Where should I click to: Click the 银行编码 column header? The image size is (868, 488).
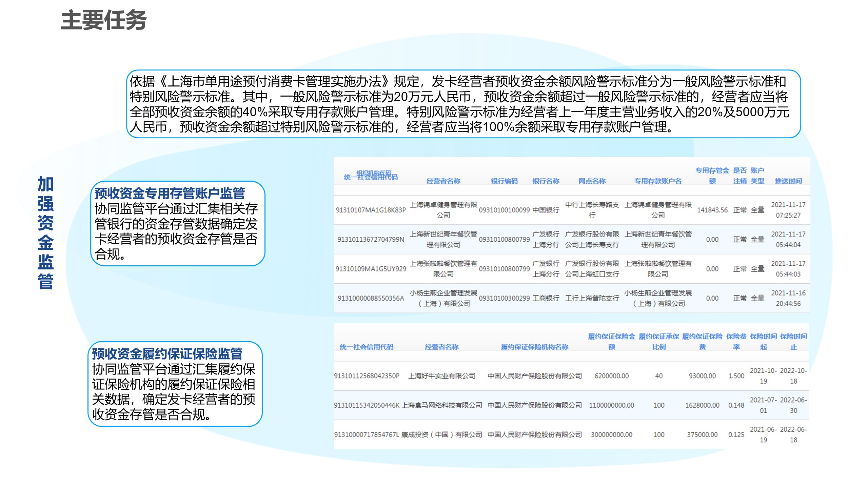click(504, 181)
